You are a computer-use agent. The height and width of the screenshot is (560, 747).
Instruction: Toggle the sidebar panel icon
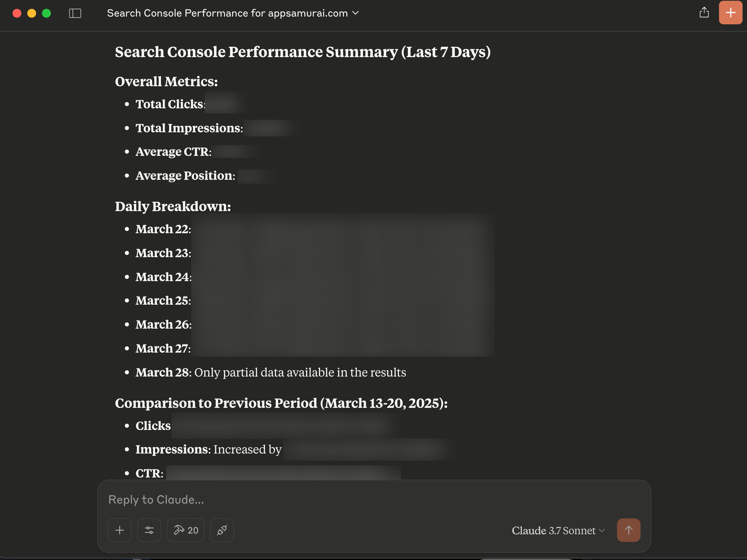coord(75,13)
